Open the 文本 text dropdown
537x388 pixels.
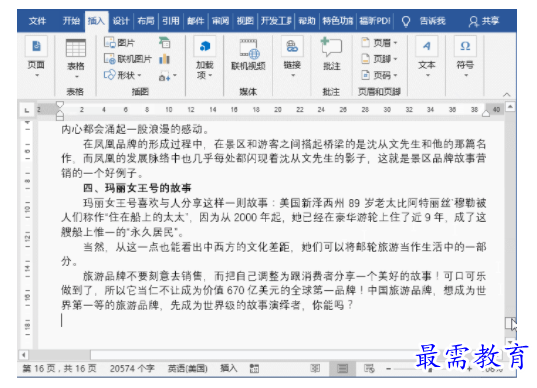click(x=427, y=57)
